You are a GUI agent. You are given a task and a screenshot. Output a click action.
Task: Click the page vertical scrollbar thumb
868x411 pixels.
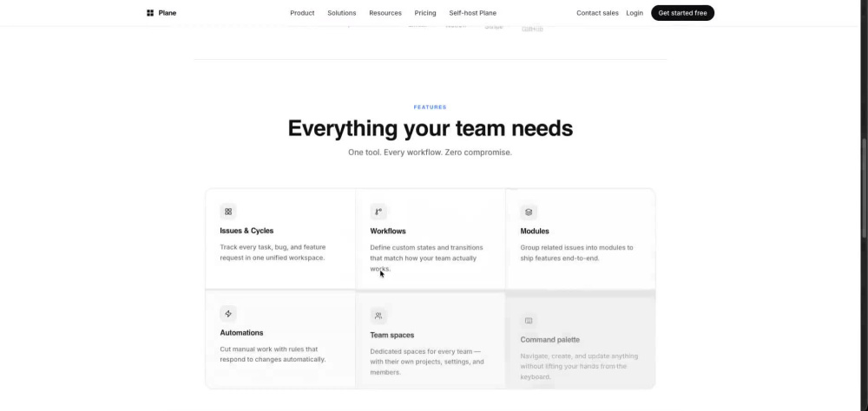[x=865, y=188]
